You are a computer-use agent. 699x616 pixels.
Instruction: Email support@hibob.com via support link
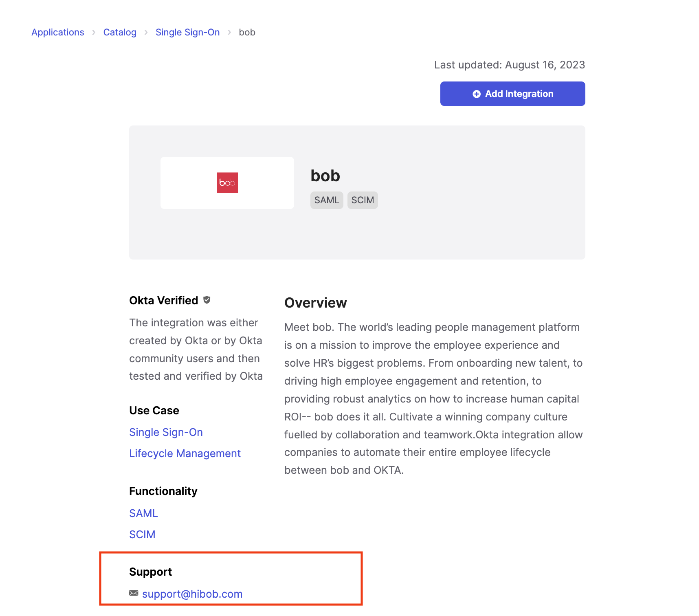click(192, 594)
